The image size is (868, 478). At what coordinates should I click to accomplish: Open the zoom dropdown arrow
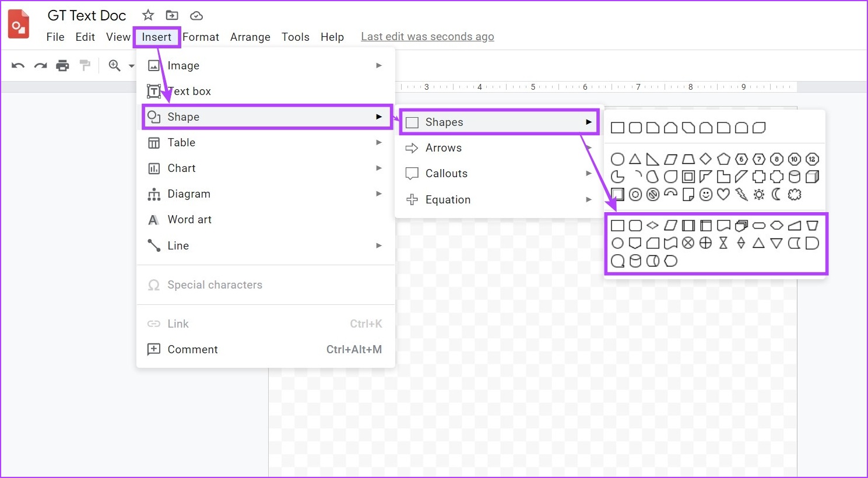click(132, 66)
